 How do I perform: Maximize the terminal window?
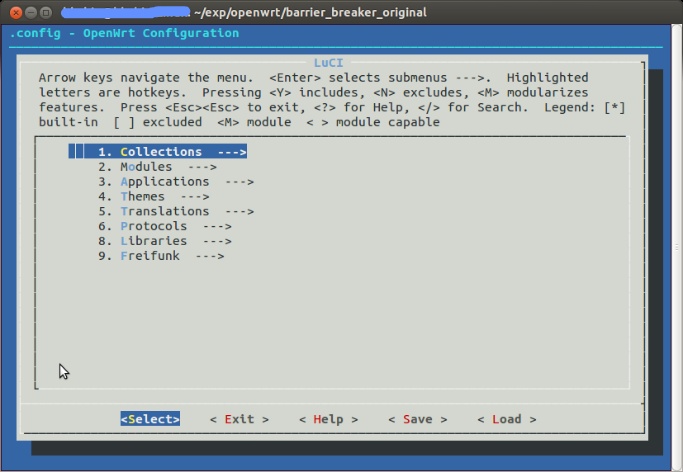click(46, 13)
